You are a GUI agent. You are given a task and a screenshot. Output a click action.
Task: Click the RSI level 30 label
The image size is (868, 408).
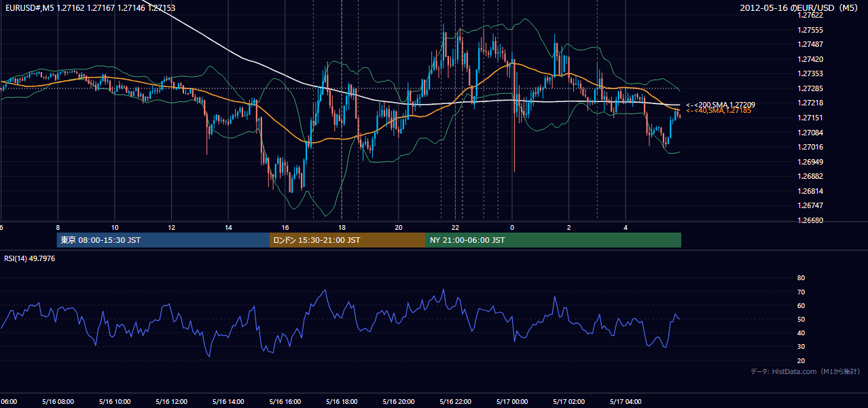coord(801,347)
